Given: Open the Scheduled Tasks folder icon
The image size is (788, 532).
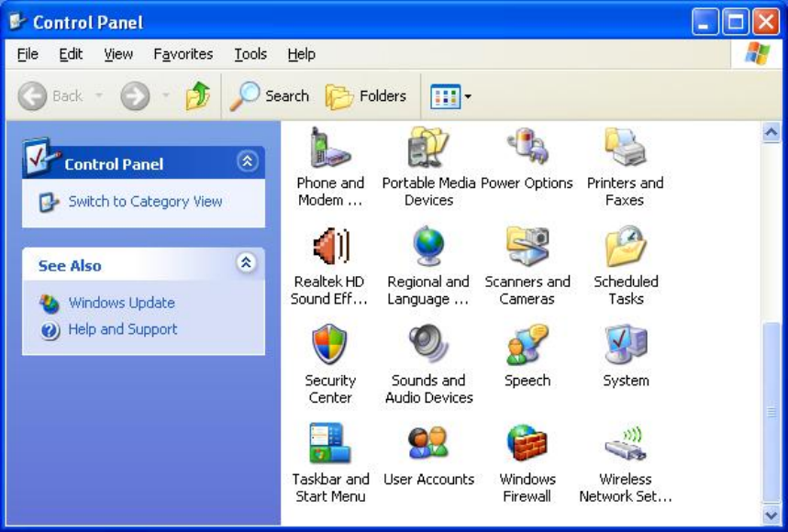Looking at the screenshot, I should pos(626,246).
